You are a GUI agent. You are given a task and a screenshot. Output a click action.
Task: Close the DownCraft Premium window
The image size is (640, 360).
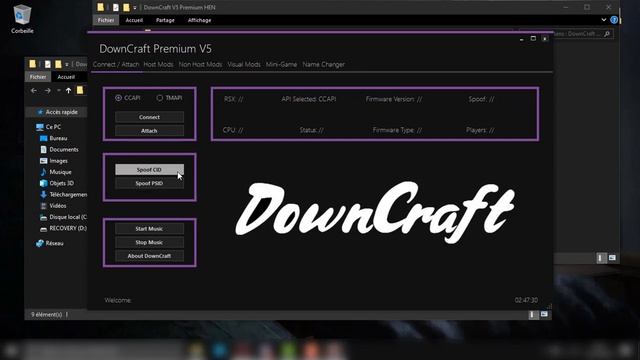point(544,38)
